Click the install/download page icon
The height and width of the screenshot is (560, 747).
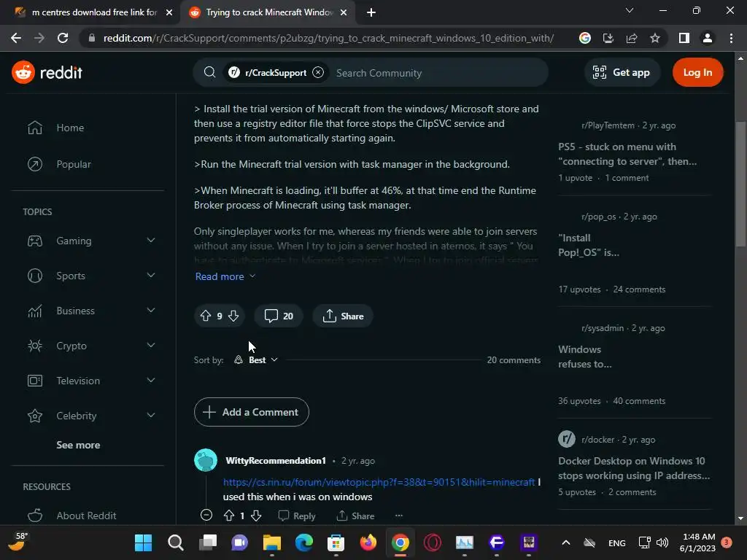pyautogui.click(x=608, y=38)
